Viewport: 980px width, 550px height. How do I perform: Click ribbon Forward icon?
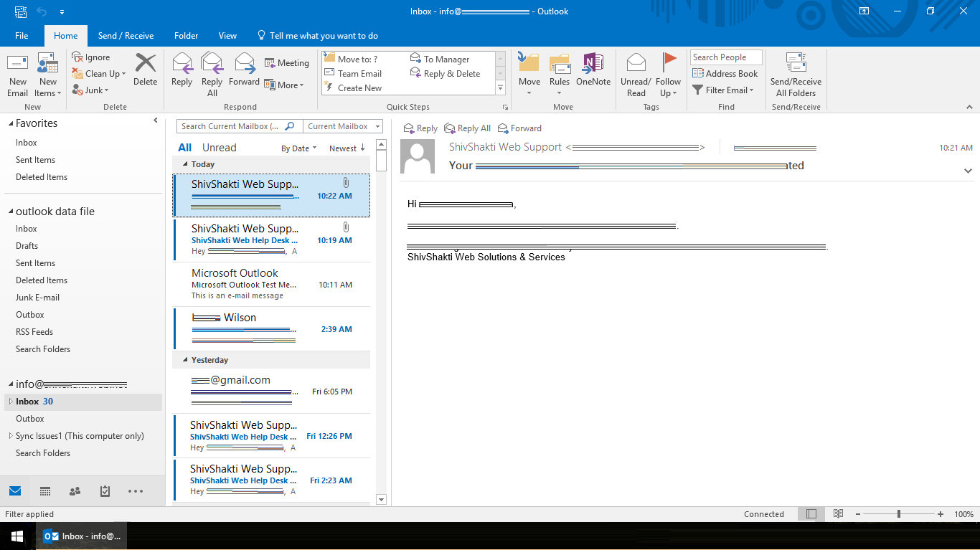coord(245,70)
